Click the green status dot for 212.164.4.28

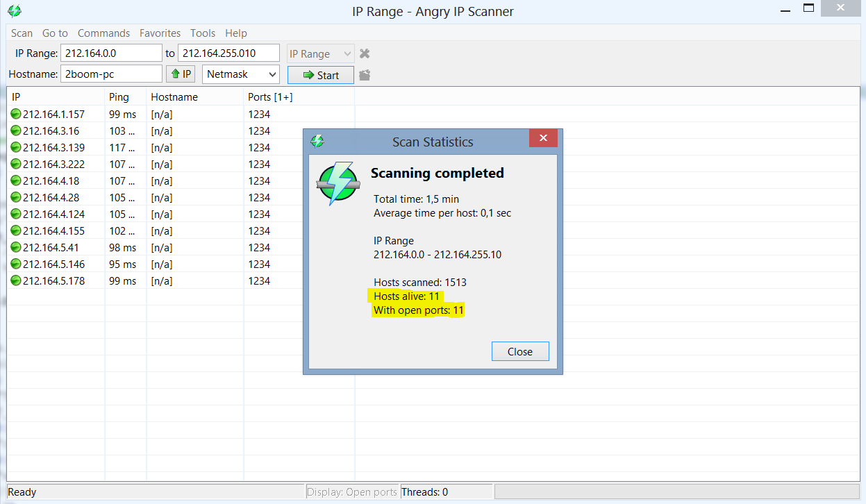[16, 197]
